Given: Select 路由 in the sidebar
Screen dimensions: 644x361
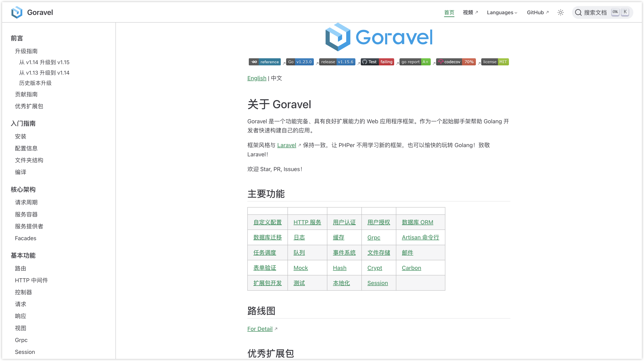Looking at the screenshot, I should 20,268.
